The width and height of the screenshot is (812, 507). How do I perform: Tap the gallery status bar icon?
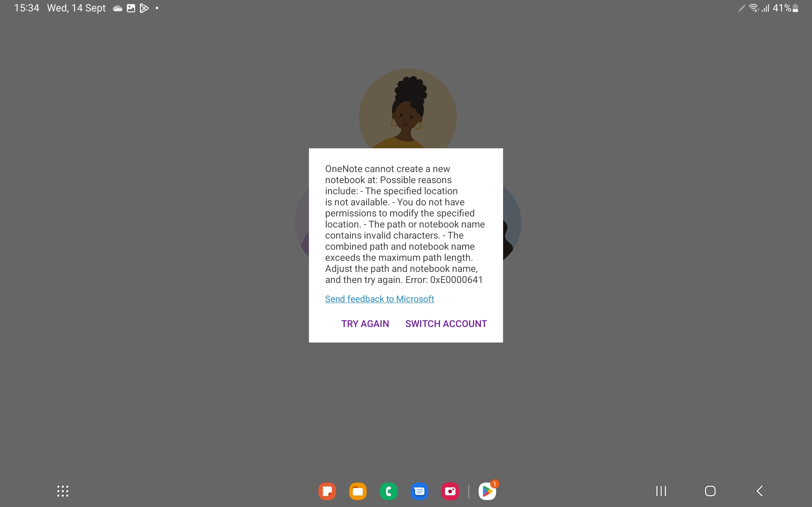point(131,8)
